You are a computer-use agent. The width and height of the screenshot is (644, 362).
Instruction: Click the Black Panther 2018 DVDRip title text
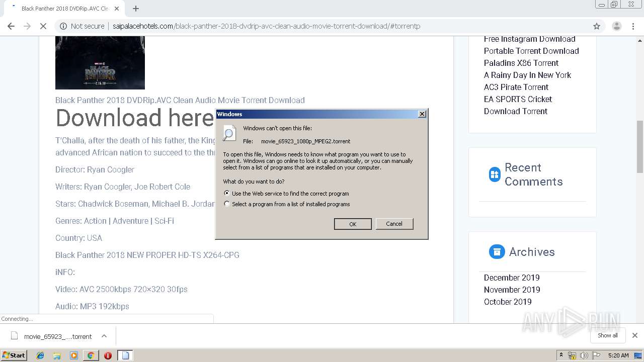click(x=180, y=100)
